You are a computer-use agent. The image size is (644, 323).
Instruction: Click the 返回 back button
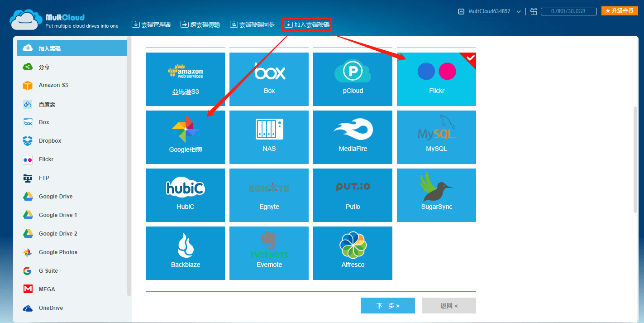click(x=449, y=306)
